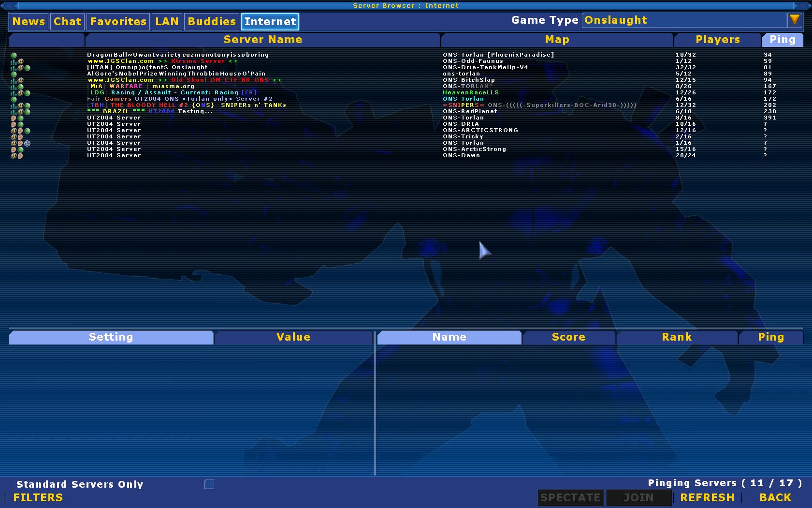Select the MiA WARFARE miasma.org server

(x=406, y=86)
